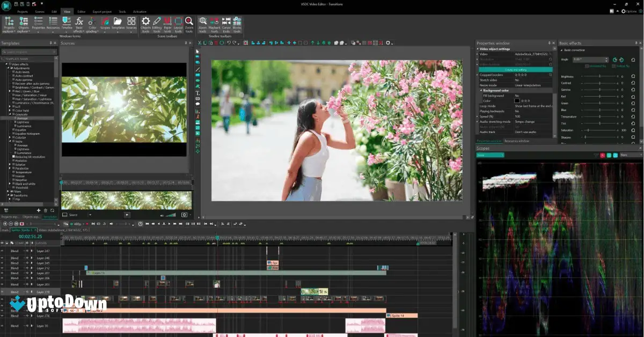Activate the Zoom tools toolbar
This screenshot has height=337, width=644.
pos(203,24)
